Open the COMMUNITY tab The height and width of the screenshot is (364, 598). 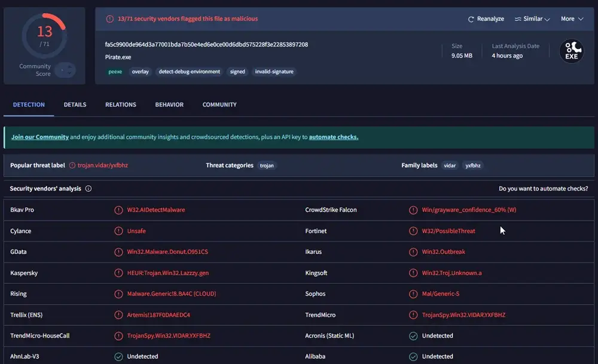[x=219, y=105]
